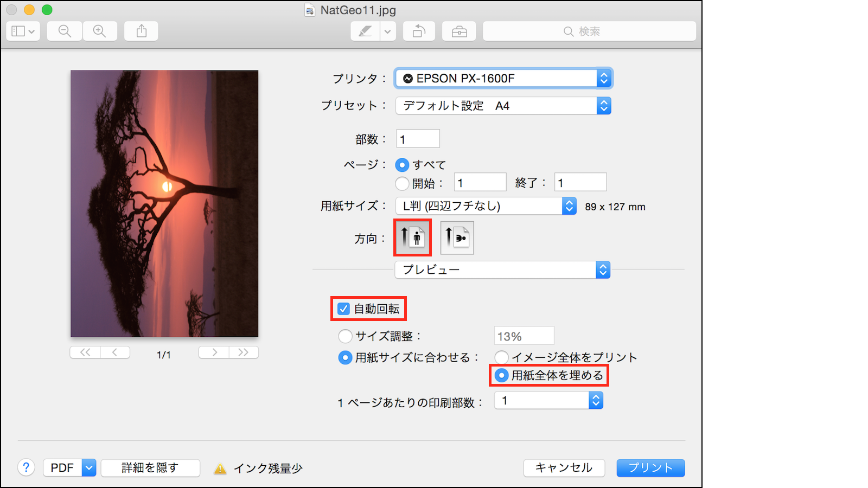Rotate the image with the rotate icon
The height and width of the screenshot is (488, 868).
pos(419,31)
